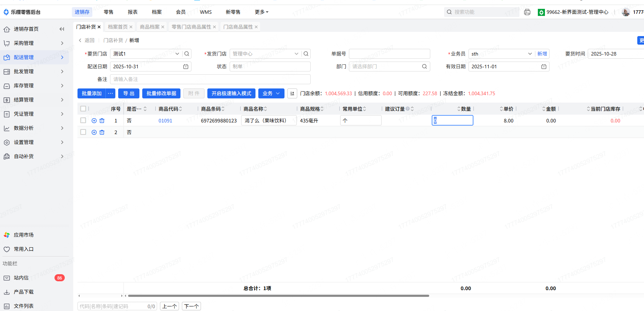Collapse the sidebar using the arrow icon
The image size is (644, 311).
62,29
